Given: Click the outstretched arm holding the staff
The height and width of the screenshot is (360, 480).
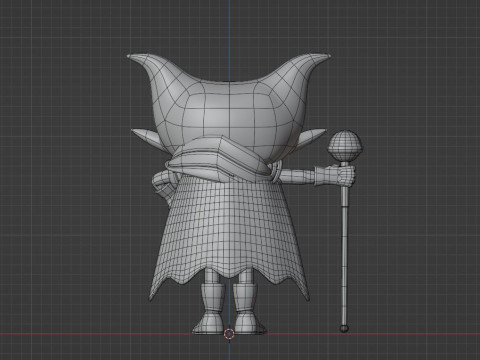Looking at the screenshot, I should pos(298,176).
